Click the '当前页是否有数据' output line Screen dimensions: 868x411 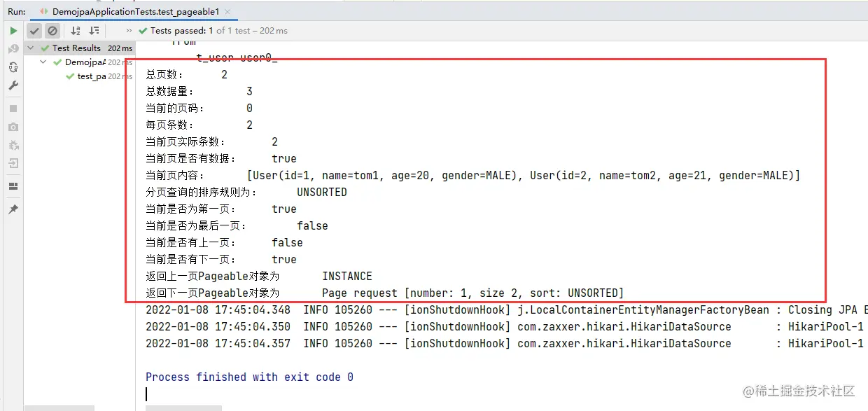(x=221, y=159)
